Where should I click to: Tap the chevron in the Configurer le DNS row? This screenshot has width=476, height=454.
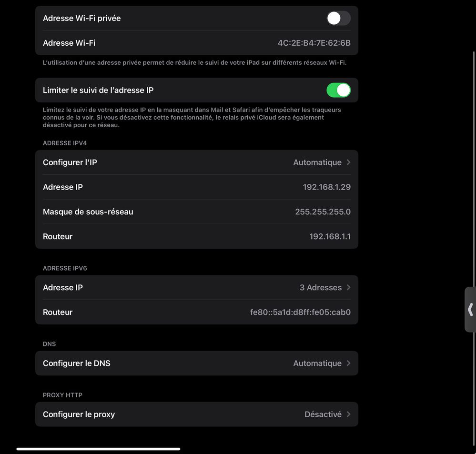click(349, 363)
